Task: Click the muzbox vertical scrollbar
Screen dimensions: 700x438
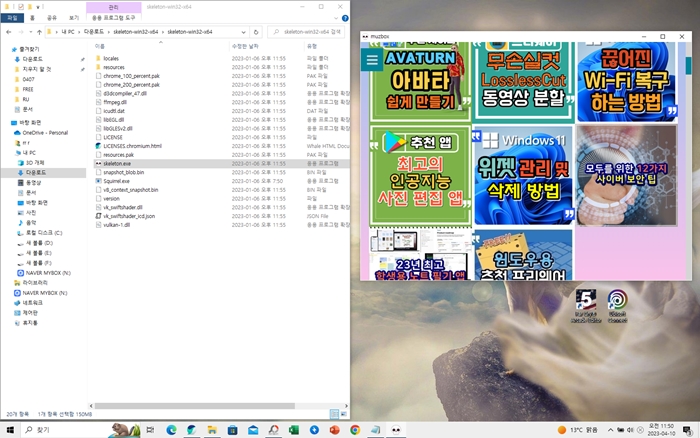Action: (x=688, y=66)
